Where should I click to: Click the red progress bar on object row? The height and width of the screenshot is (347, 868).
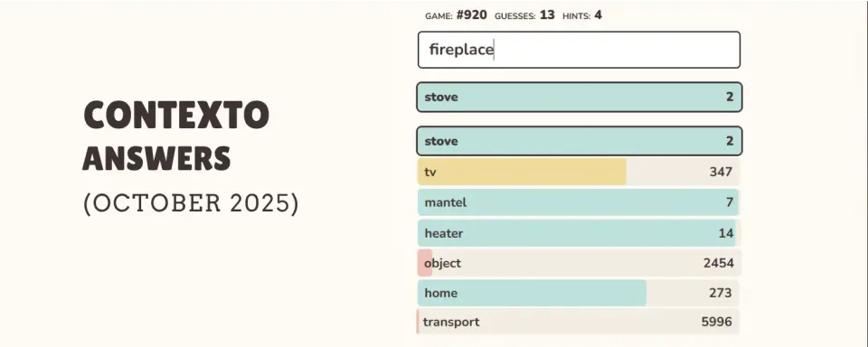(x=425, y=263)
